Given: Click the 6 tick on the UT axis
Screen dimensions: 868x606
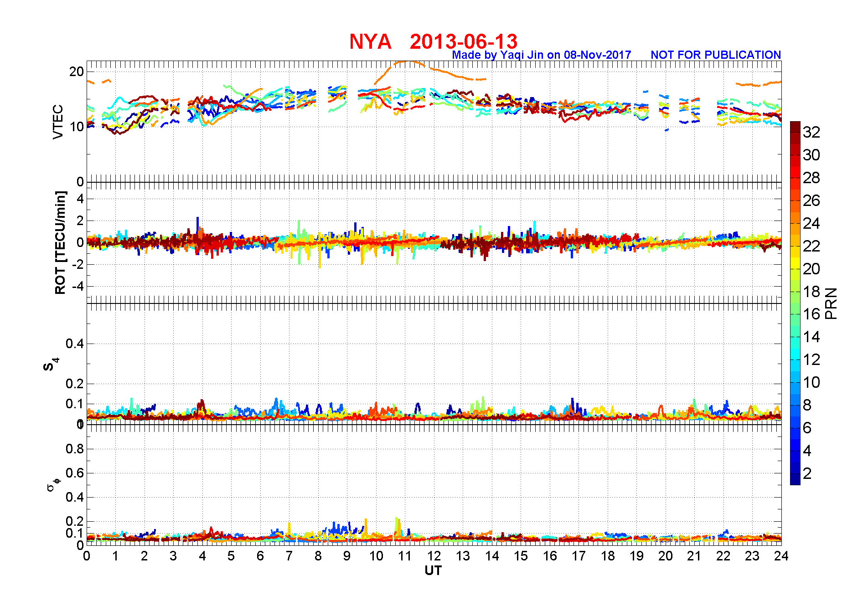Looking at the screenshot, I should tap(260, 556).
